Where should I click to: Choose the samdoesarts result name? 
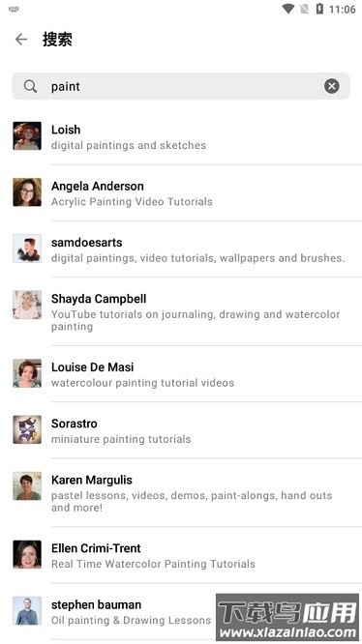(87, 243)
